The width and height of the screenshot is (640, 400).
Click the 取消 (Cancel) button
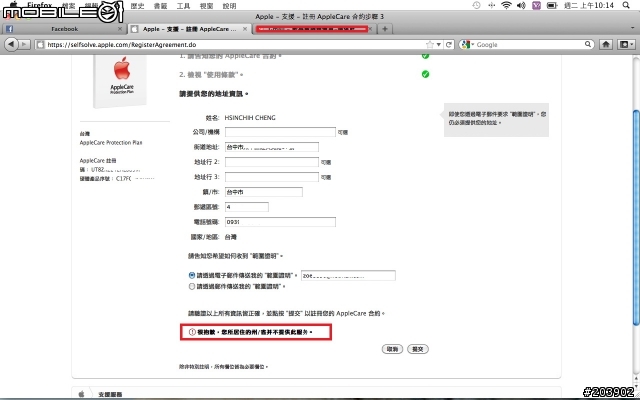(392, 349)
